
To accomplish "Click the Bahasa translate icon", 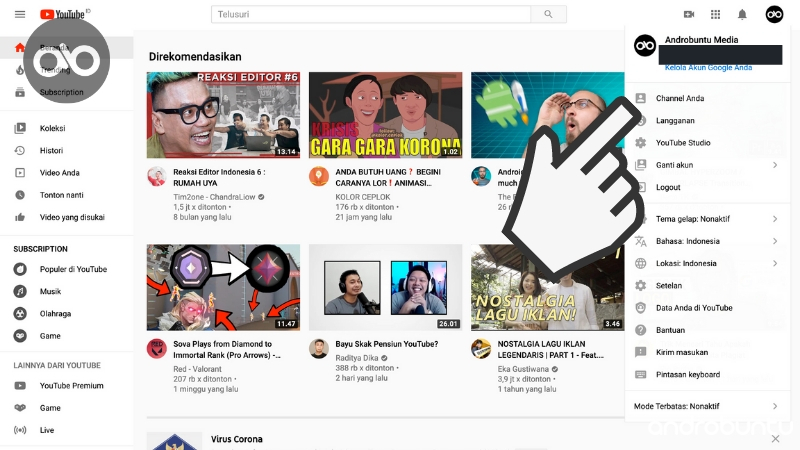I will (x=640, y=241).
